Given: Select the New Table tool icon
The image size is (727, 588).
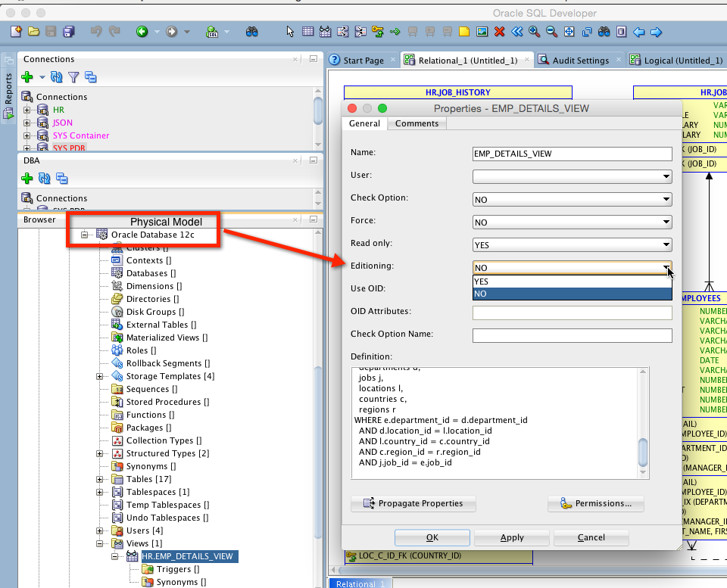Looking at the screenshot, I should click(308, 32).
